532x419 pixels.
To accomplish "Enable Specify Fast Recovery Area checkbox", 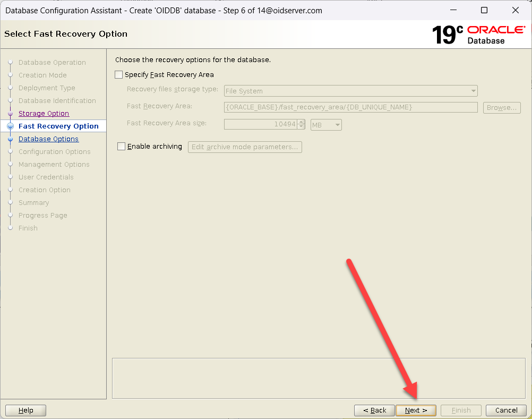I will coord(119,75).
